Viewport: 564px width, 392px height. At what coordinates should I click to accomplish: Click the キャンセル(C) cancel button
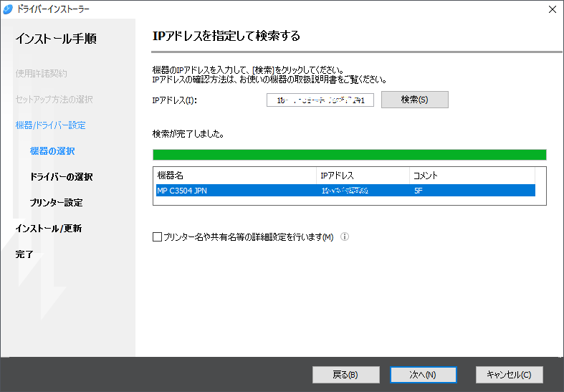click(x=509, y=375)
